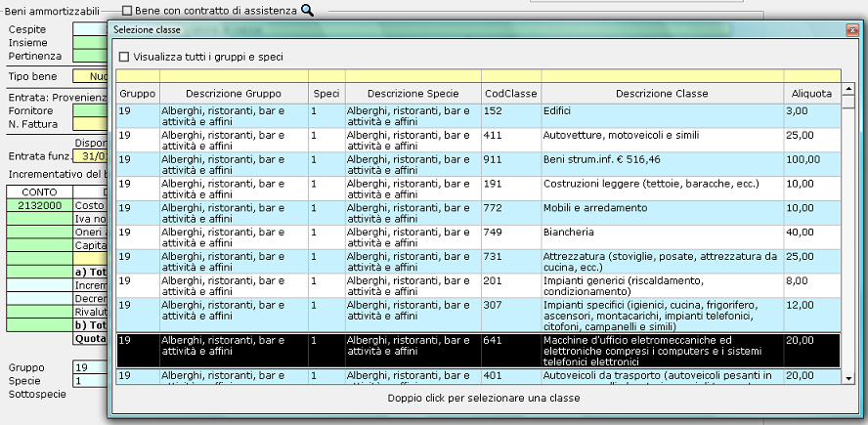Select Mobili e arredamento row
Screen dimensions: 868x425
click(x=478, y=213)
